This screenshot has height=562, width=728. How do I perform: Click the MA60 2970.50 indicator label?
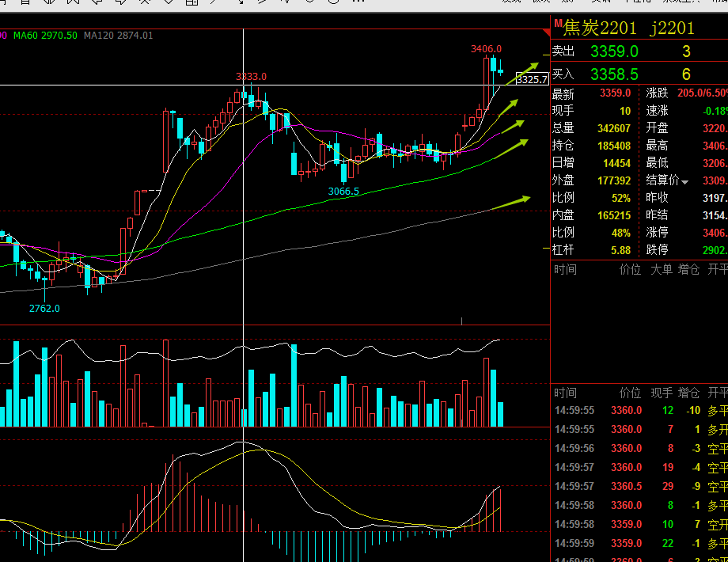(x=46, y=36)
